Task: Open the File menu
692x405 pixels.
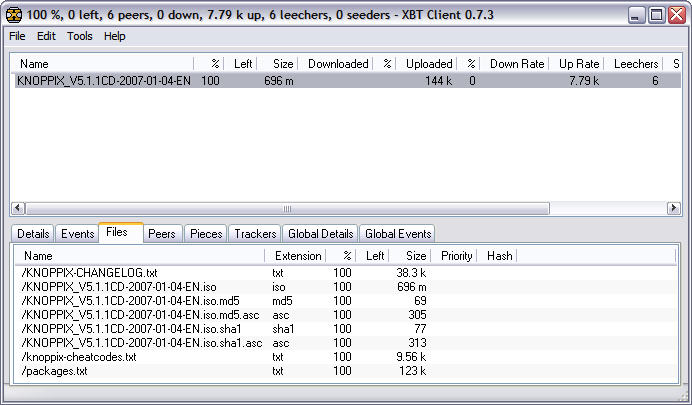Action: [17, 36]
